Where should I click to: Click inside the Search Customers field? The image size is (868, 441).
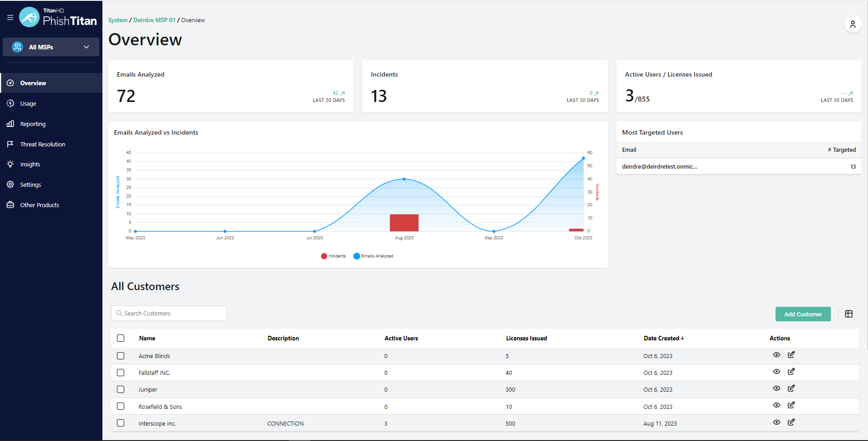(169, 313)
